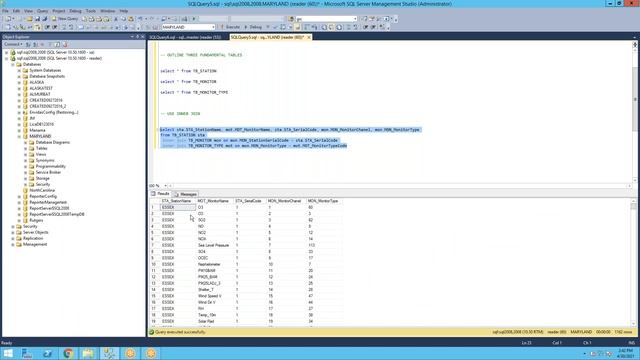Click the Open File folder icon
This screenshot has width=640, height=360.
29,19
